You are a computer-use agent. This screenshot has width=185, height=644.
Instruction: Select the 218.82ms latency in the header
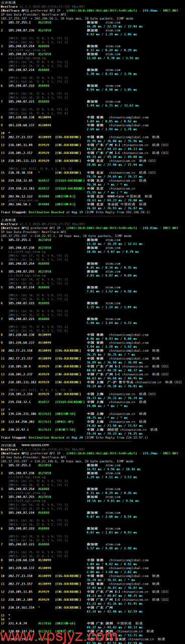pos(150,228)
